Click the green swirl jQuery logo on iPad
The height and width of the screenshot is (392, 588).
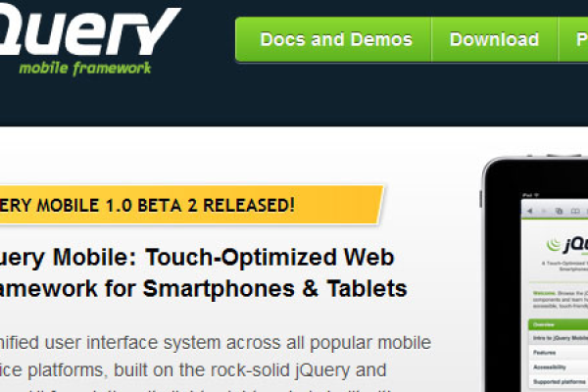[x=554, y=245]
